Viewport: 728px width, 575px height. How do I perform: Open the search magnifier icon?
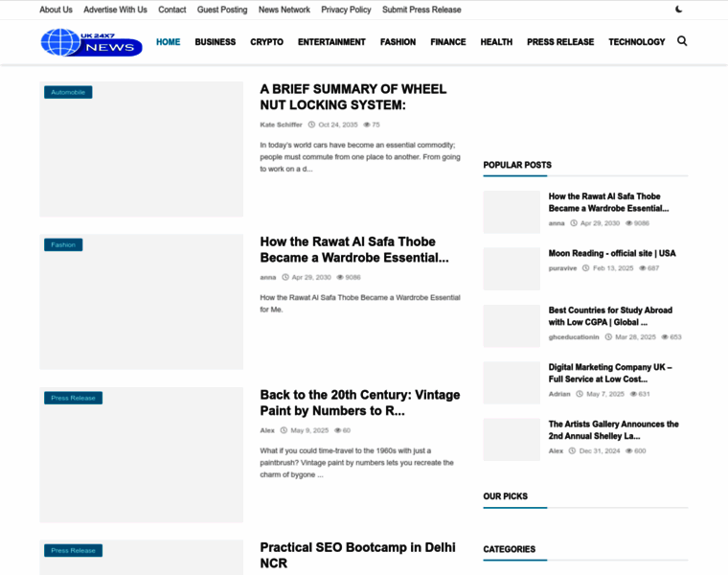tap(682, 41)
